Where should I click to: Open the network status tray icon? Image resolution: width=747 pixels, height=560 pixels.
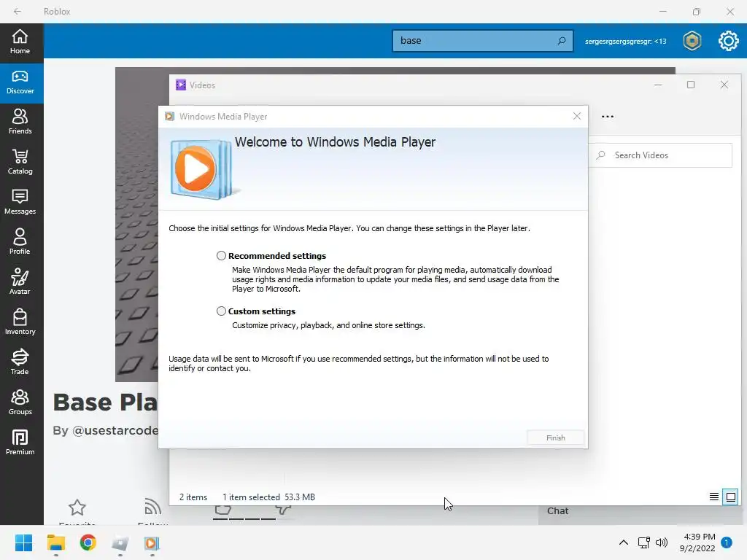[x=644, y=542]
